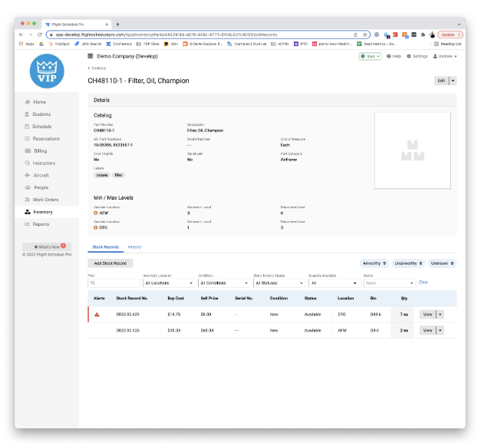
Task: View stock record SR22.02.428
Action: pos(427,330)
